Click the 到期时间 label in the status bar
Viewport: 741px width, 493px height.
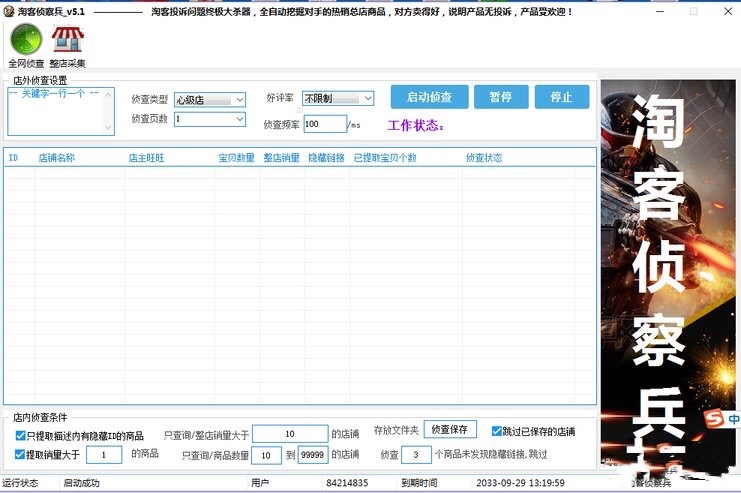point(419,483)
